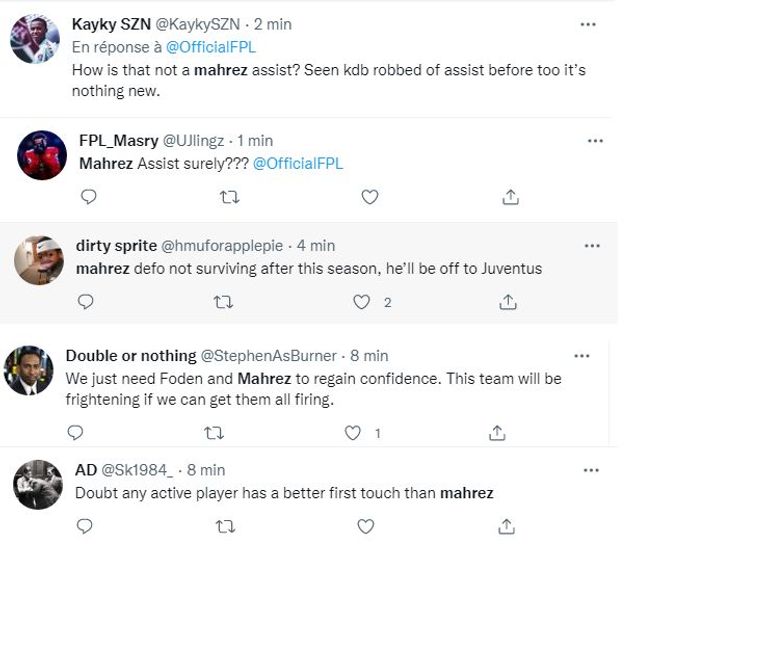Like Double or nothing's tweet

click(x=352, y=433)
